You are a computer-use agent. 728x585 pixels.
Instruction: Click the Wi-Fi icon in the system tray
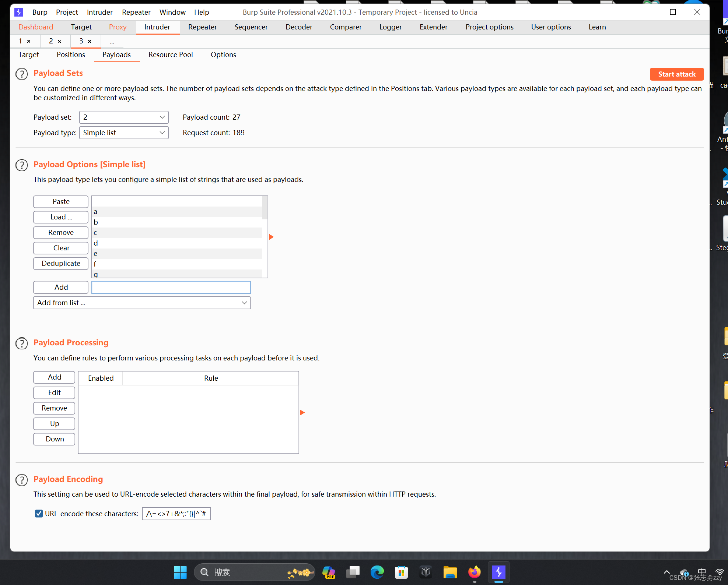(719, 572)
